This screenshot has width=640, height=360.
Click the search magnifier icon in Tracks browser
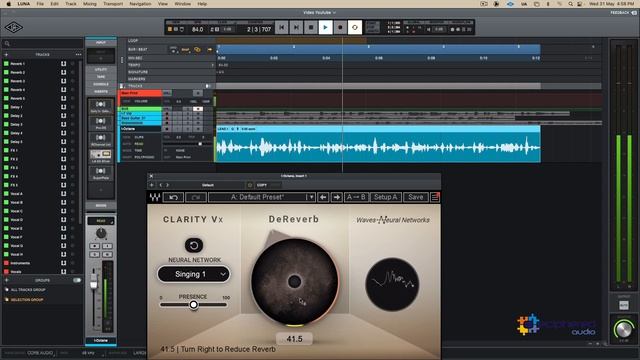coord(7,43)
